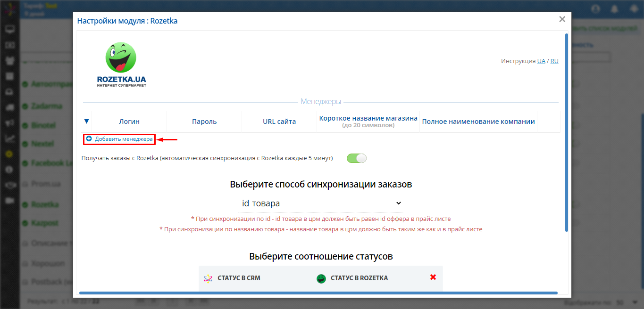The image size is (644, 309).
Task: Open the info icon in left sidebar
Action: coord(9,170)
